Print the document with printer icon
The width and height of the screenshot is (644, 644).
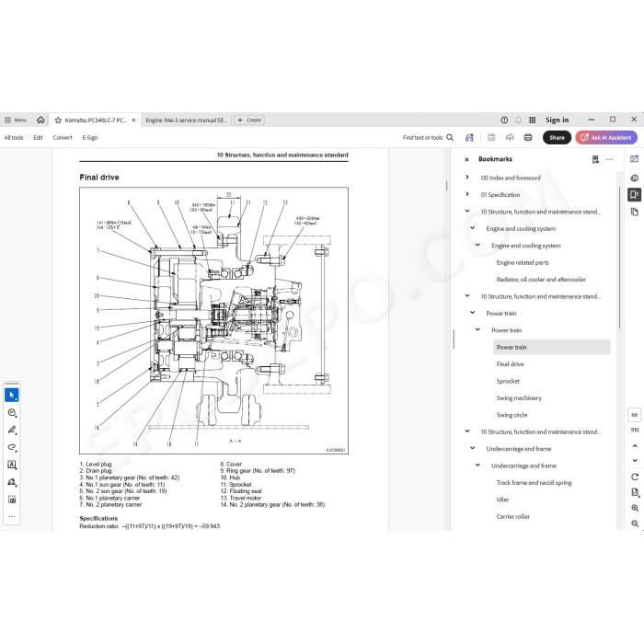(x=528, y=138)
